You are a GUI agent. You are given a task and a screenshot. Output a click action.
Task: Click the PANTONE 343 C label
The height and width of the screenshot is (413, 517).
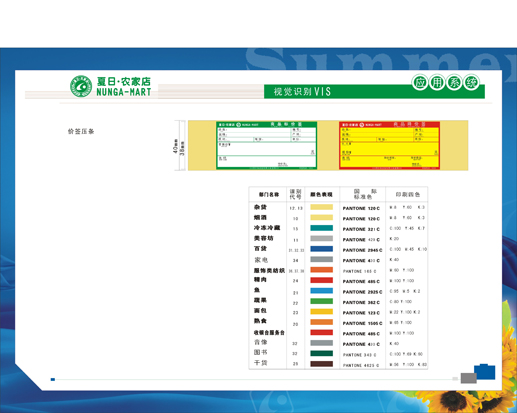pyautogui.click(x=360, y=355)
